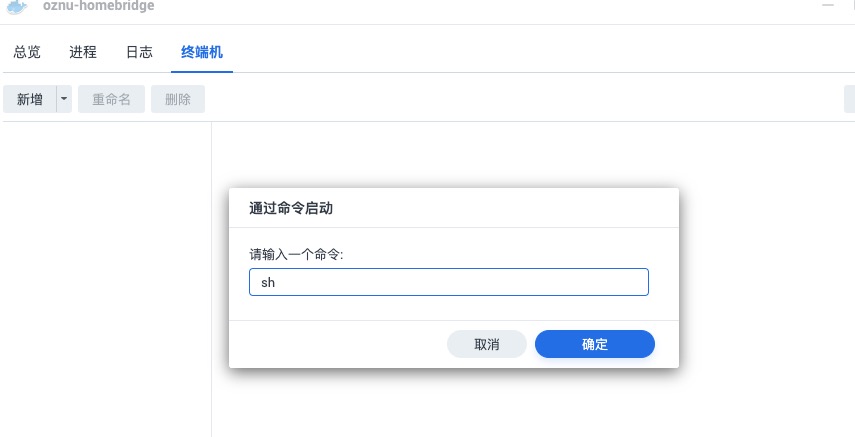Image resolution: width=855 pixels, height=437 pixels.
Task: Click the 通过命令启动 dialog title
Action: [291, 208]
